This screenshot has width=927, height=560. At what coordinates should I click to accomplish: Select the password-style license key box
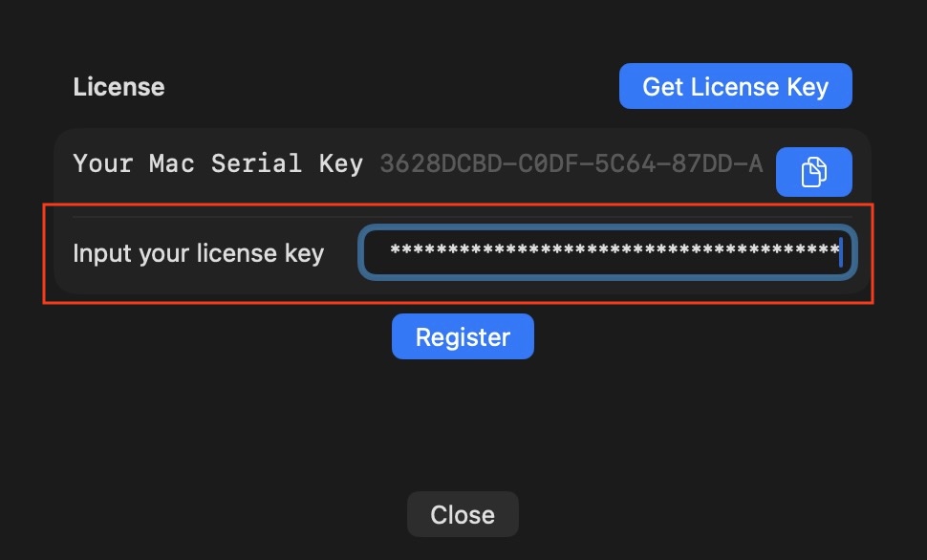click(x=607, y=253)
